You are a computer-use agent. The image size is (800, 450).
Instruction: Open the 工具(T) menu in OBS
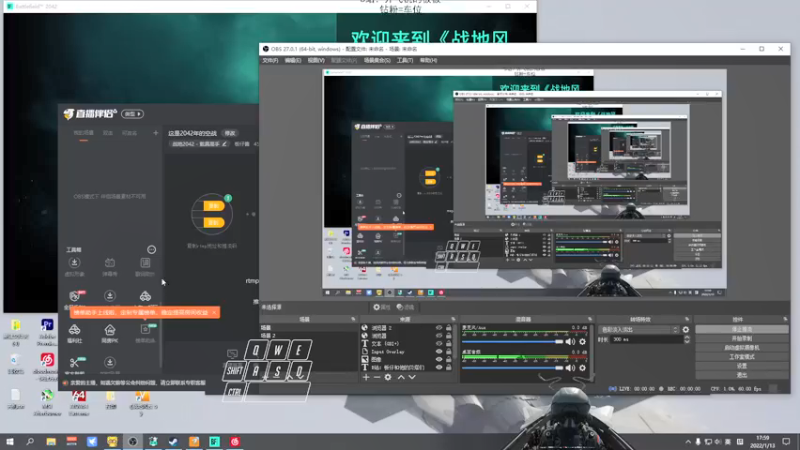(405, 60)
